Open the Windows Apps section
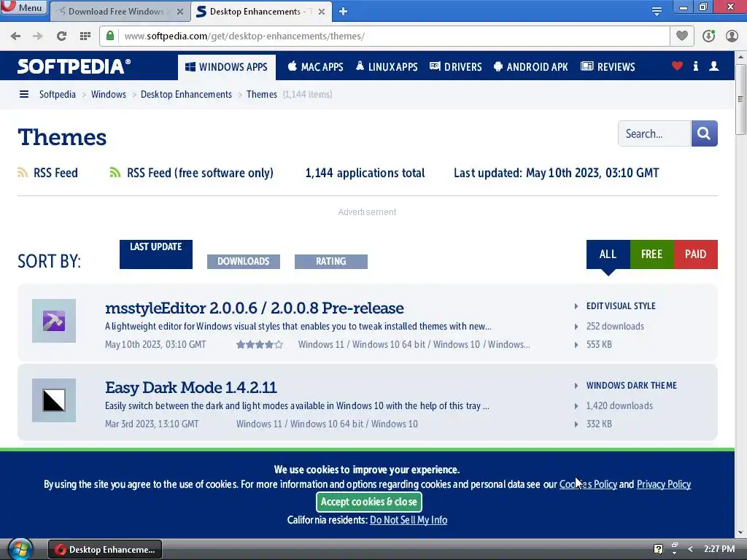 [x=226, y=67]
